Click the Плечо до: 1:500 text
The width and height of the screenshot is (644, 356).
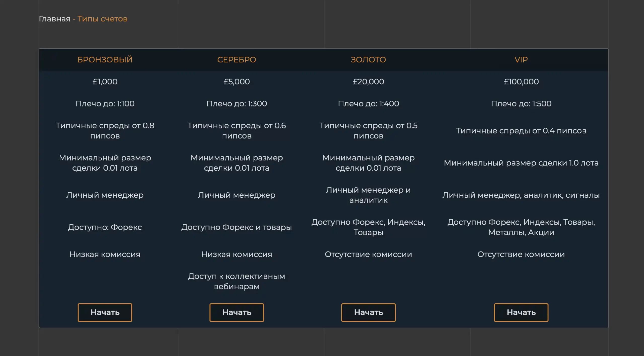pos(521,103)
